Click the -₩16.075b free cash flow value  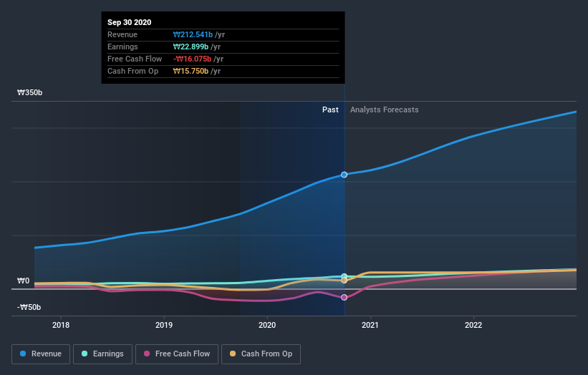click(193, 59)
